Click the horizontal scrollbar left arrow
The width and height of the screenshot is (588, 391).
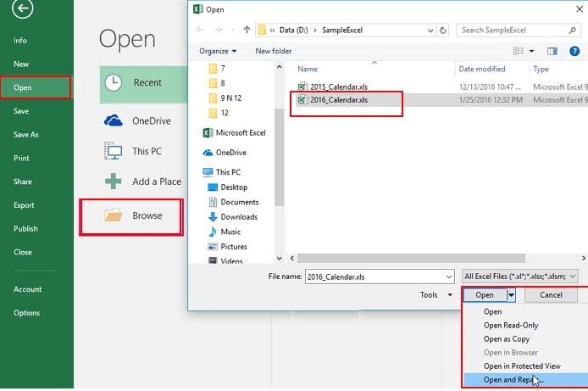coord(292,258)
